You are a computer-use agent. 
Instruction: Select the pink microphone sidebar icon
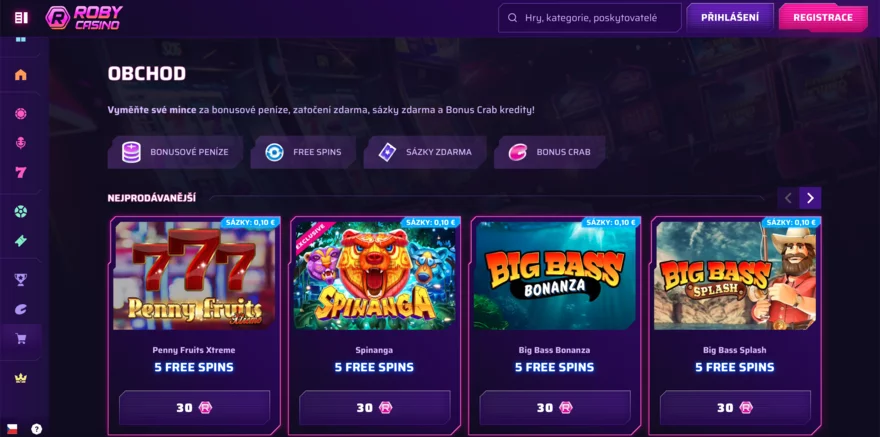pyautogui.click(x=21, y=143)
